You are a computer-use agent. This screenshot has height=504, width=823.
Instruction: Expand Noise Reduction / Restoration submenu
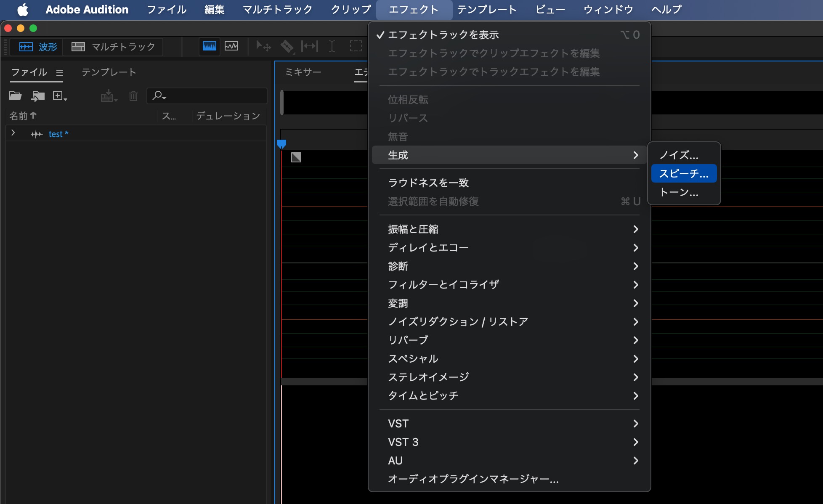[x=509, y=322]
